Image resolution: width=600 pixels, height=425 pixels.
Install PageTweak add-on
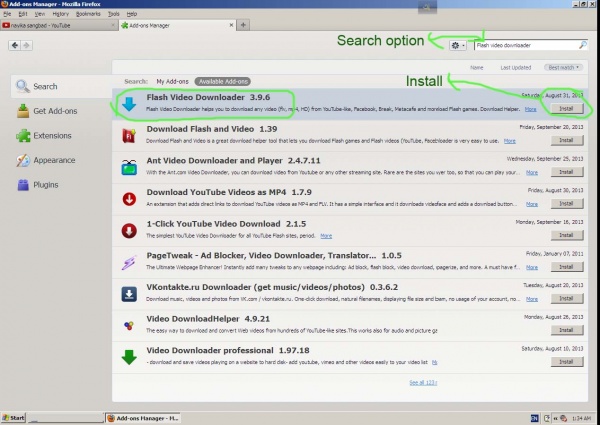coord(567,267)
